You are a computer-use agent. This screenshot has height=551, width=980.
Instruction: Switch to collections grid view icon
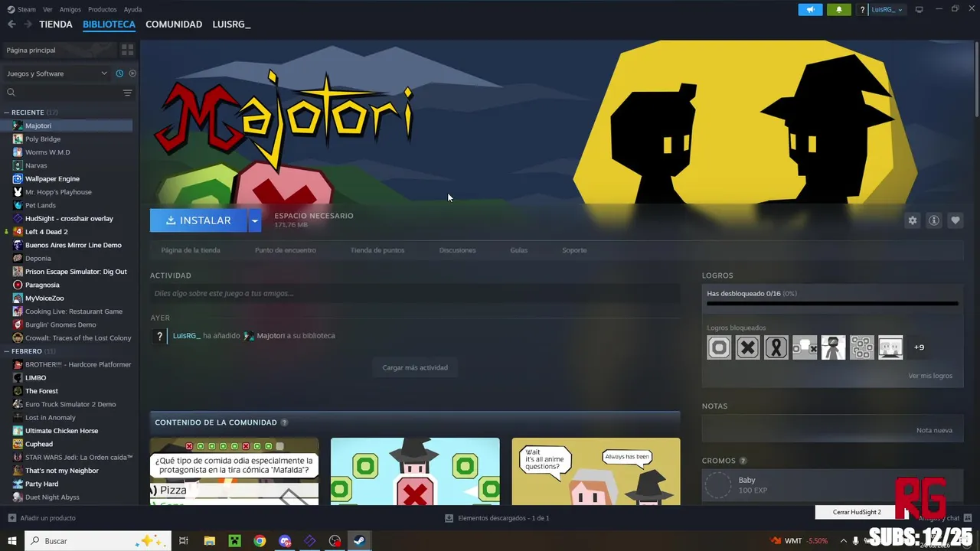(x=127, y=50)
